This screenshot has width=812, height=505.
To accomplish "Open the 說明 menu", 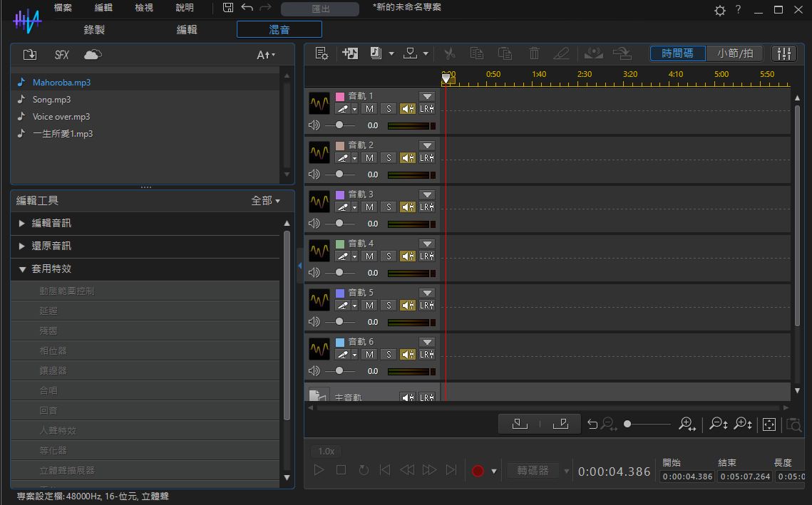I will tap(185, 8).
